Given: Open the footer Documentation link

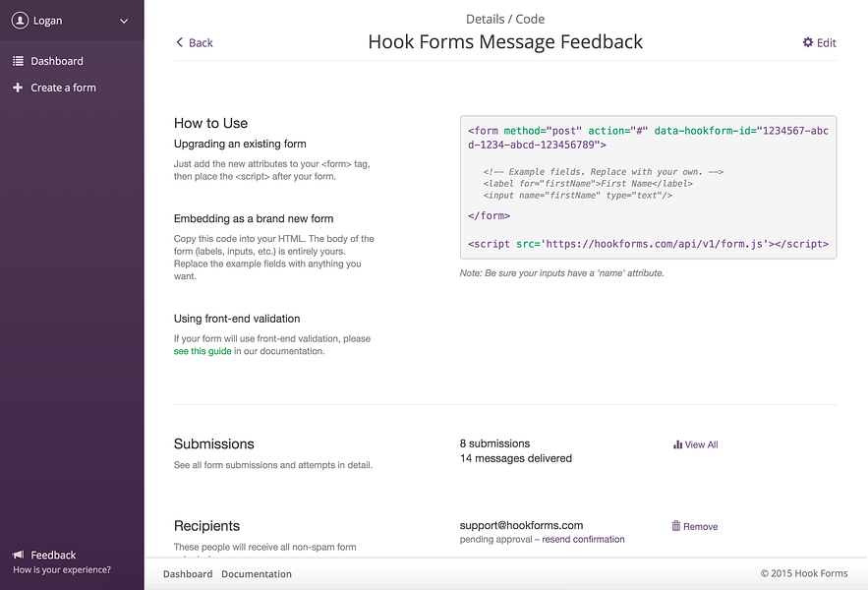Looking at the screenshot, I should pos(257,574).
